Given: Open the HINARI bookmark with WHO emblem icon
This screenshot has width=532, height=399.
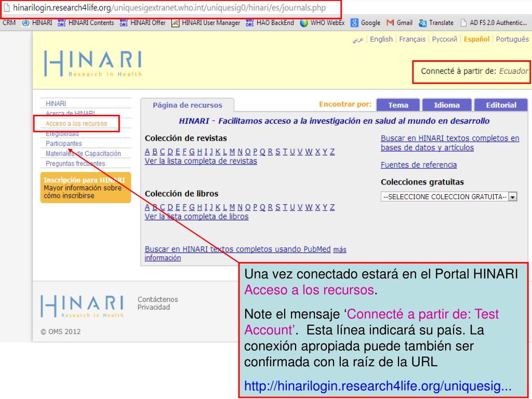Looking at the screenshot, I should (x=37, y=23).
